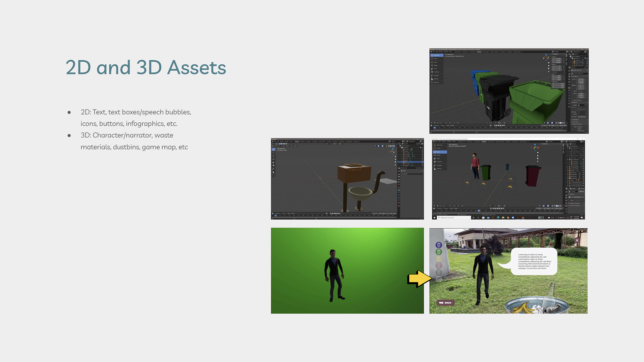The width and height of the screenshot is (644, 362).
Task: Choose the Rotate tool in banana Blender window
Action: click(440, 155)
